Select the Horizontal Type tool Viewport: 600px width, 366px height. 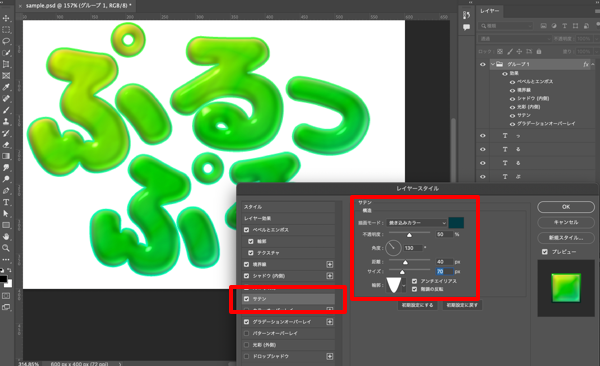(6, 202)
